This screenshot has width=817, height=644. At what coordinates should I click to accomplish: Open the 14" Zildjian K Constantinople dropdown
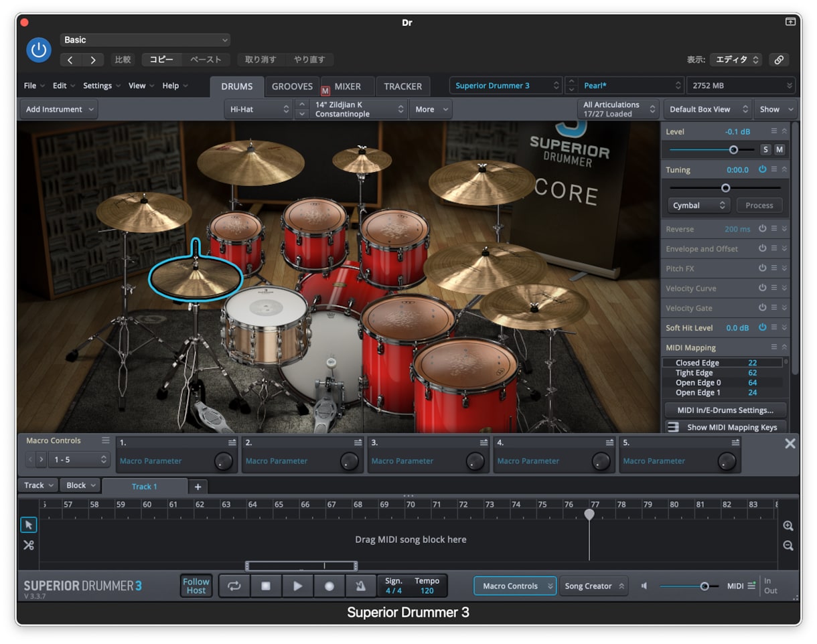click(x=358, y=109)
